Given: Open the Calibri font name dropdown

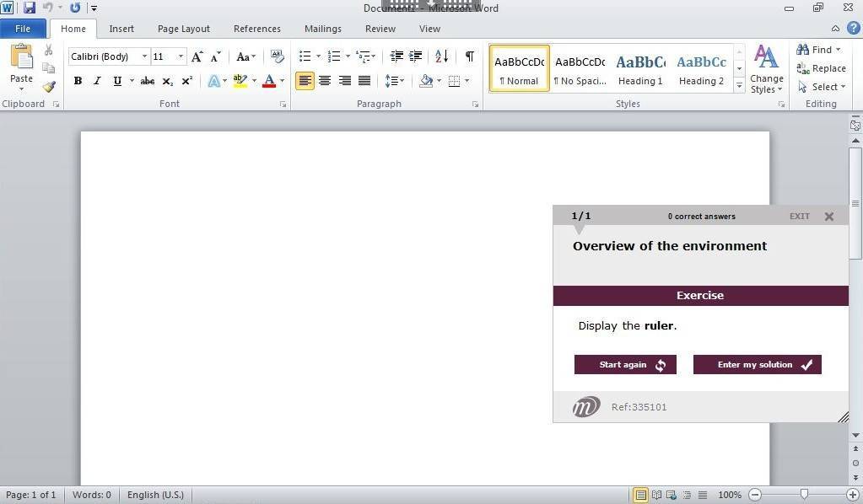Looking at the screenshot, I should point(144,56).
